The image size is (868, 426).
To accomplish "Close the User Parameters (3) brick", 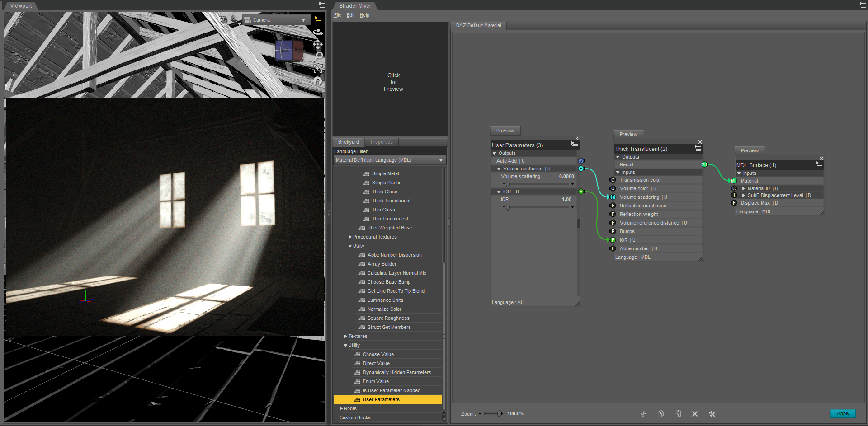I will (x=577, y=138).
